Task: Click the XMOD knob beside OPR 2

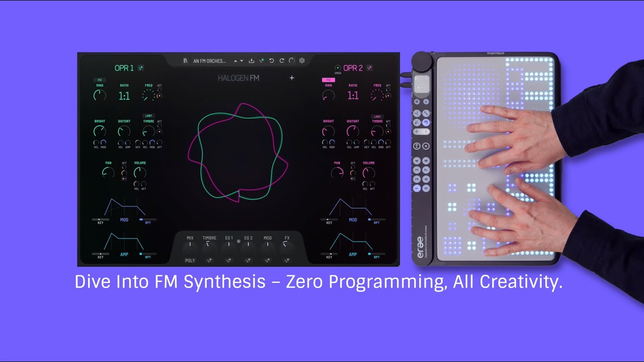Action: click(x=337, y=68)
